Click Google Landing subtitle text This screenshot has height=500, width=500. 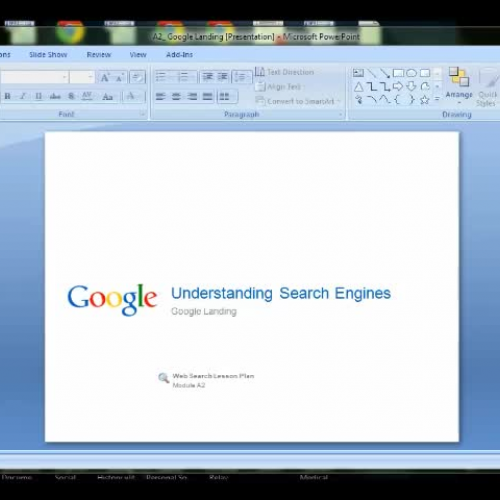(x=204, y=311)
